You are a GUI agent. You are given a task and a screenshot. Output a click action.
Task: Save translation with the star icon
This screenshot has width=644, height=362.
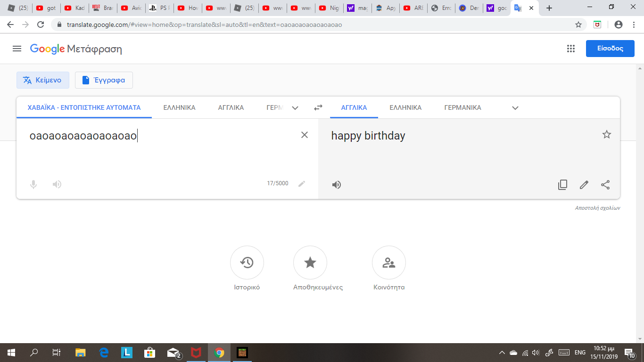pyautogui.click(x=607, y=135)
